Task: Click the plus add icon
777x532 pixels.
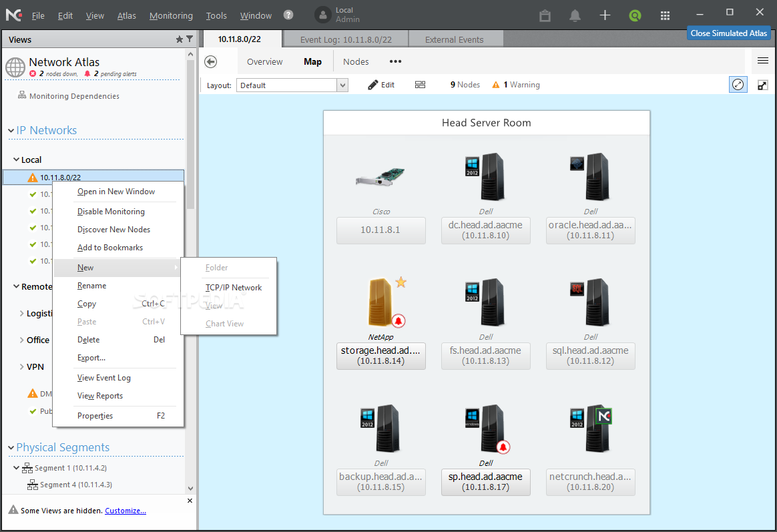Action: pos(605,15)
